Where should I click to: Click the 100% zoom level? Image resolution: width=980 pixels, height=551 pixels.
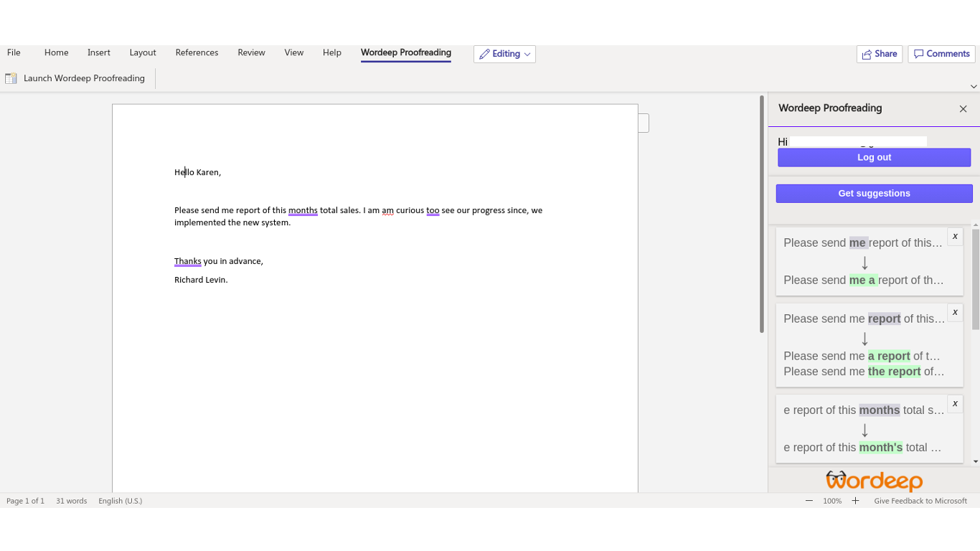click(832, 501)
